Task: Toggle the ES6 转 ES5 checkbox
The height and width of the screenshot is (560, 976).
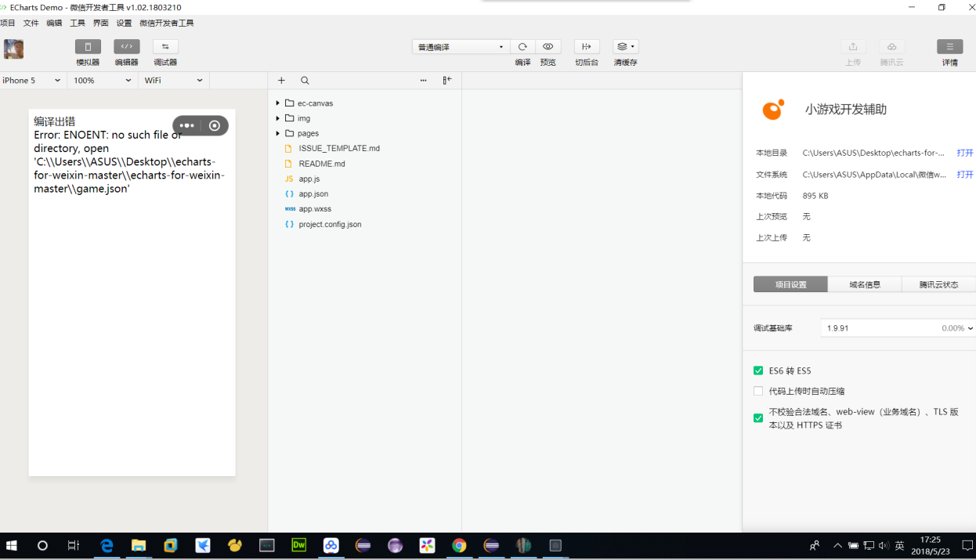Action: 758,371
